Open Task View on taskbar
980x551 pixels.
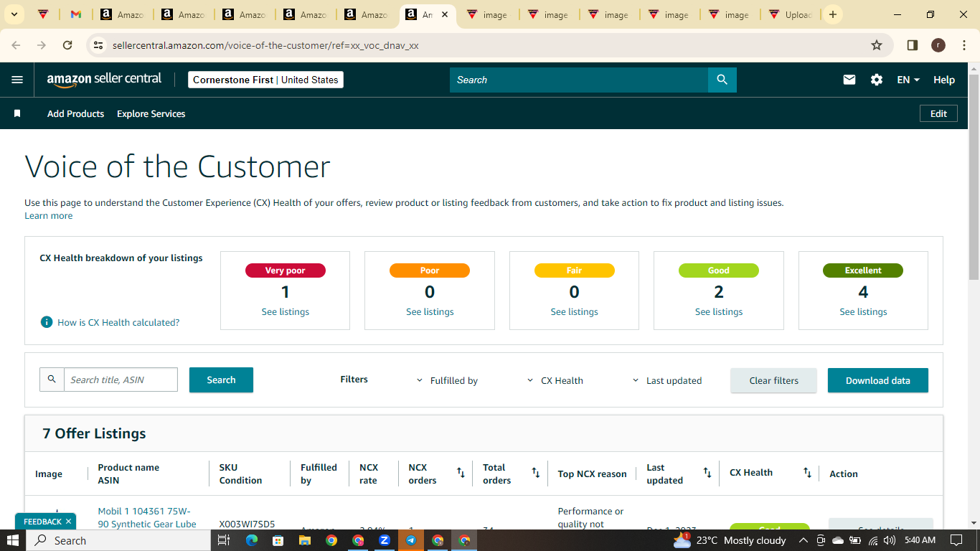point(223,540)
